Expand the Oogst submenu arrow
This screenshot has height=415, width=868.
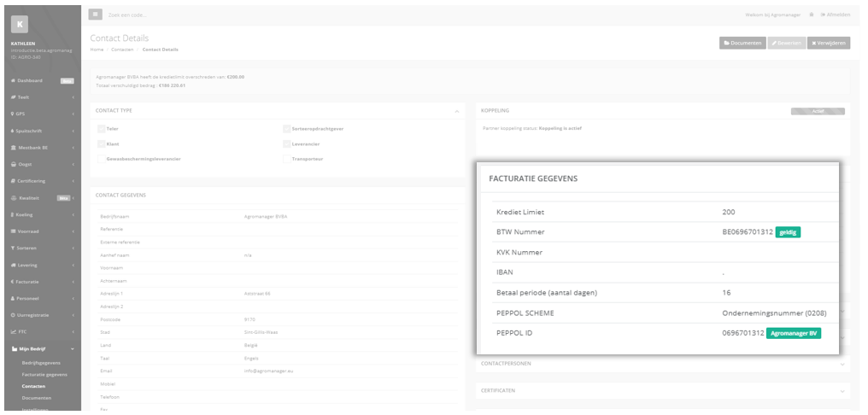coord(73,164)
